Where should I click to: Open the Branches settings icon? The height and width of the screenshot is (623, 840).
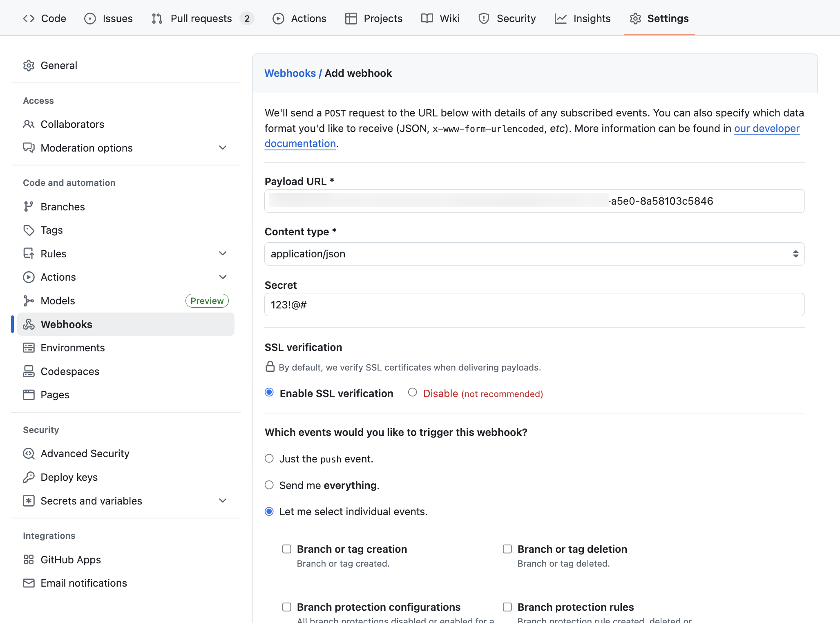tap(29, 206)
